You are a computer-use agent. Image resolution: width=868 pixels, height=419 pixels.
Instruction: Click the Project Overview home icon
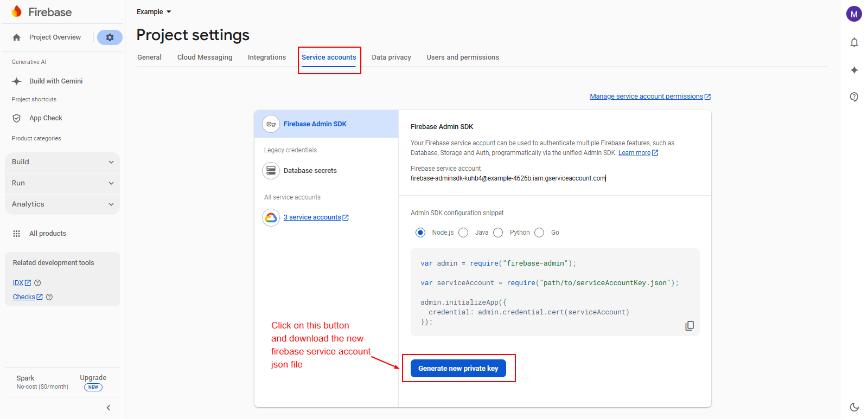tap(17, 37)
